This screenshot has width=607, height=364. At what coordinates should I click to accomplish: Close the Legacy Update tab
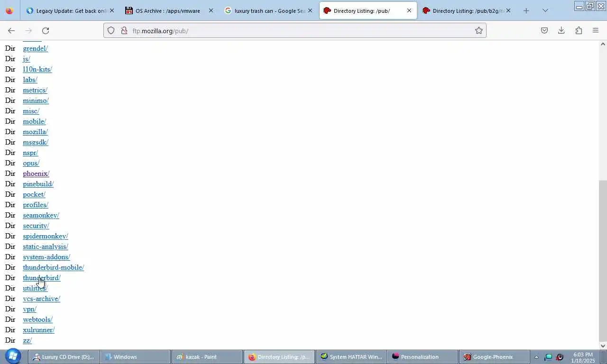[112, 10]
